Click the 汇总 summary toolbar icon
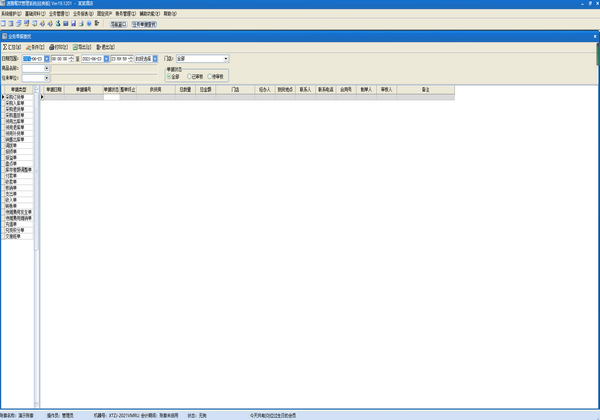Image resolution: width=600 pixels, height=420 pixels. [x=12, y=47]
